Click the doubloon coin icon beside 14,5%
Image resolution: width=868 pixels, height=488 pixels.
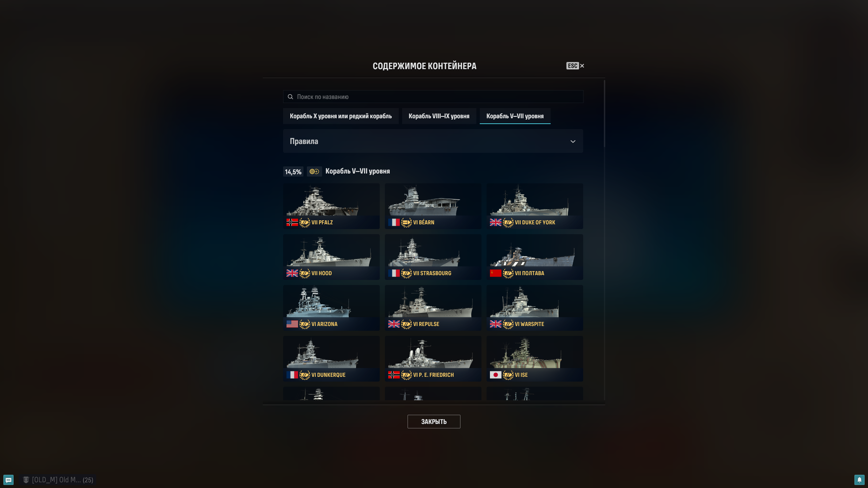click(314, 171)
